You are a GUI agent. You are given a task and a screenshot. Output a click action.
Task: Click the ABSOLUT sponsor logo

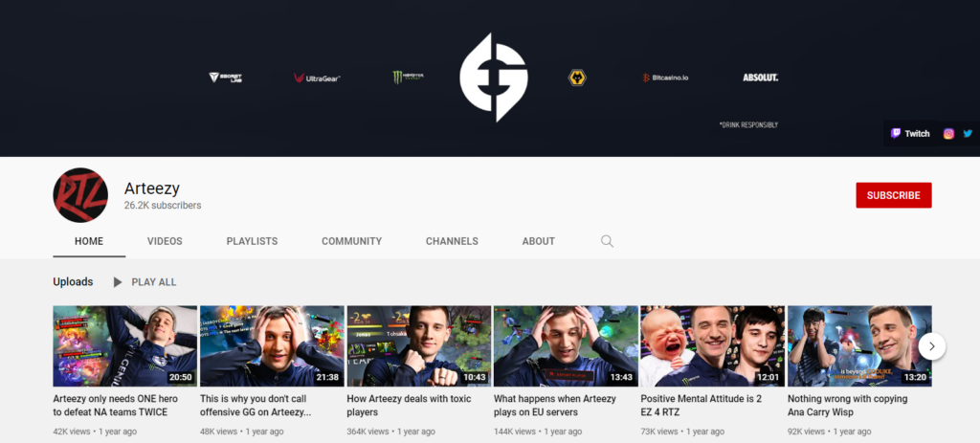click(761, 78)
